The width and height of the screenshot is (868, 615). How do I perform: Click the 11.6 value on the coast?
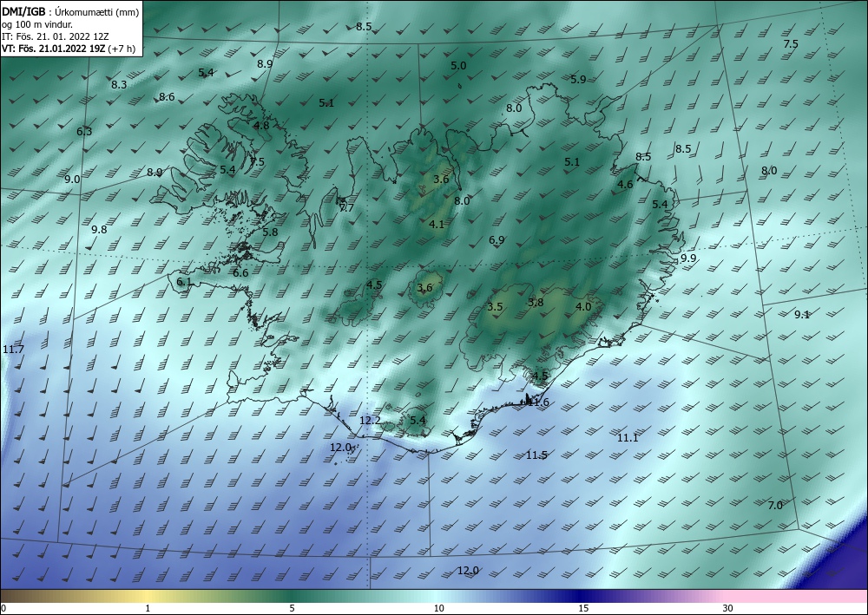538,402
